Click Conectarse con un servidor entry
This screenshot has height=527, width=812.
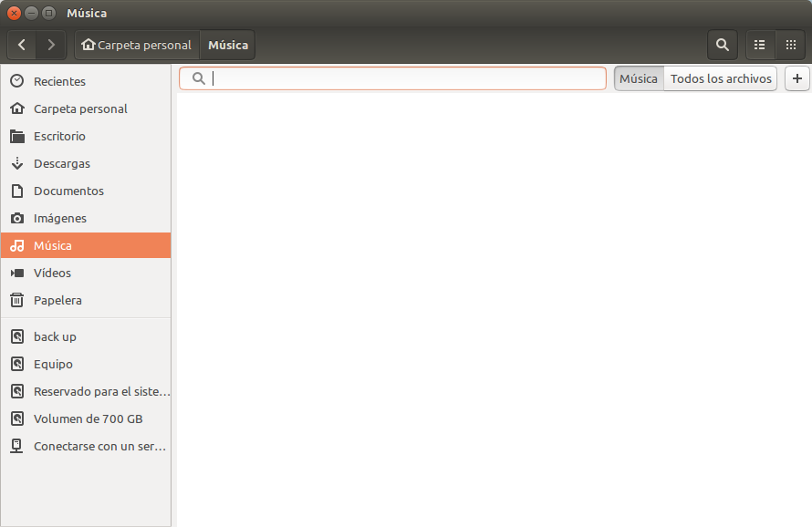click(x=100, y=446)
